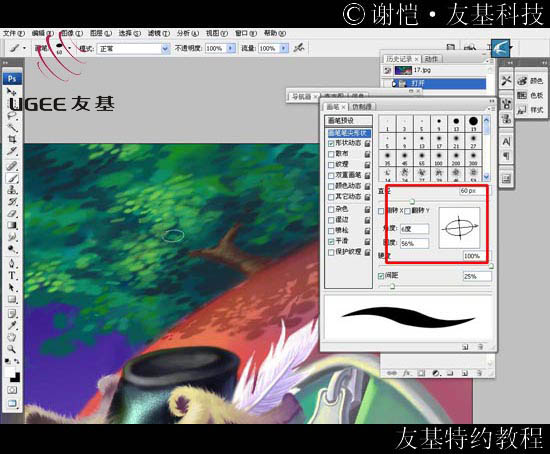Click the spacing slider handle
Viewport: 550px width, 454px height.
(x=392, y=286)
